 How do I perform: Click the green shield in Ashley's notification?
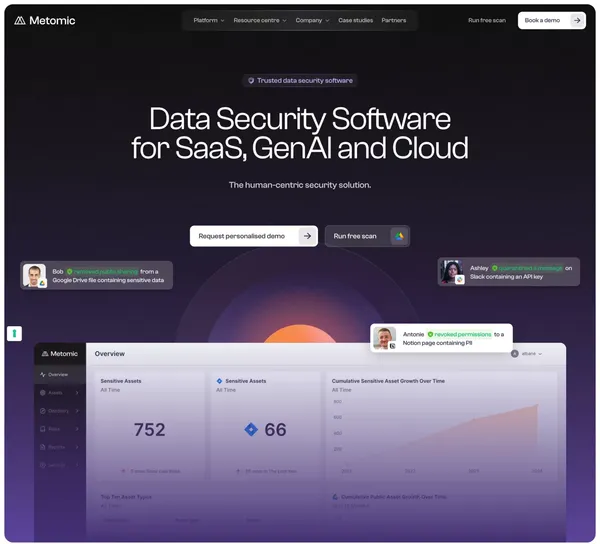pyautogui.click(x=494, y=268)
